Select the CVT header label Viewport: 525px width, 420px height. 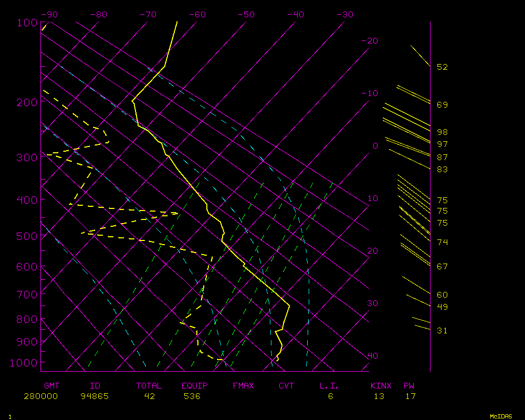287,386
